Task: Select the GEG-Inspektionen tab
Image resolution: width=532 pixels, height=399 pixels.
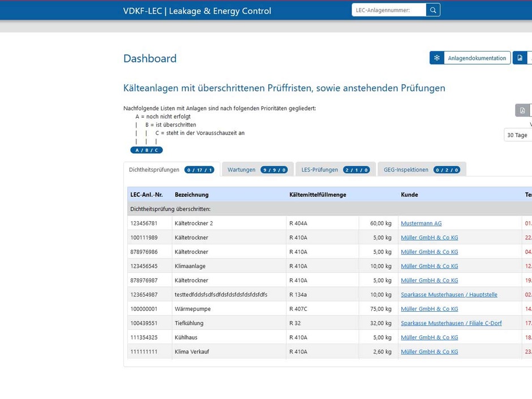Action: click(406, 170)
